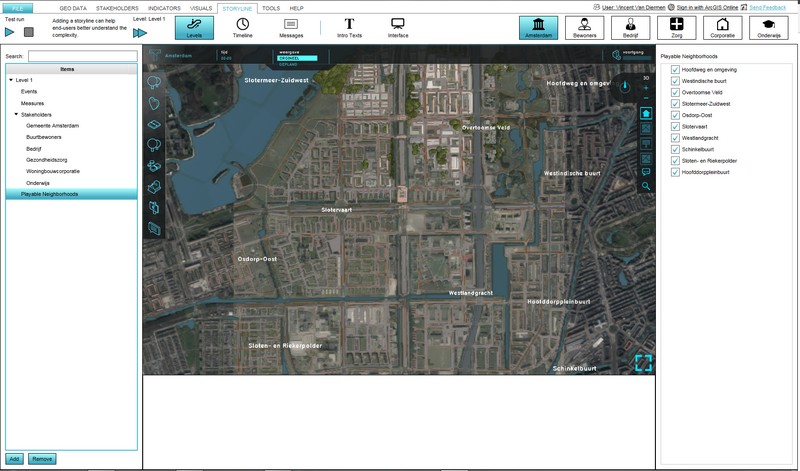Image resolution: width=800 pixels, height=471 pixels.
Task: Uncheck Westindische buurt neighborhood
Action: click(x=675, y=81)
